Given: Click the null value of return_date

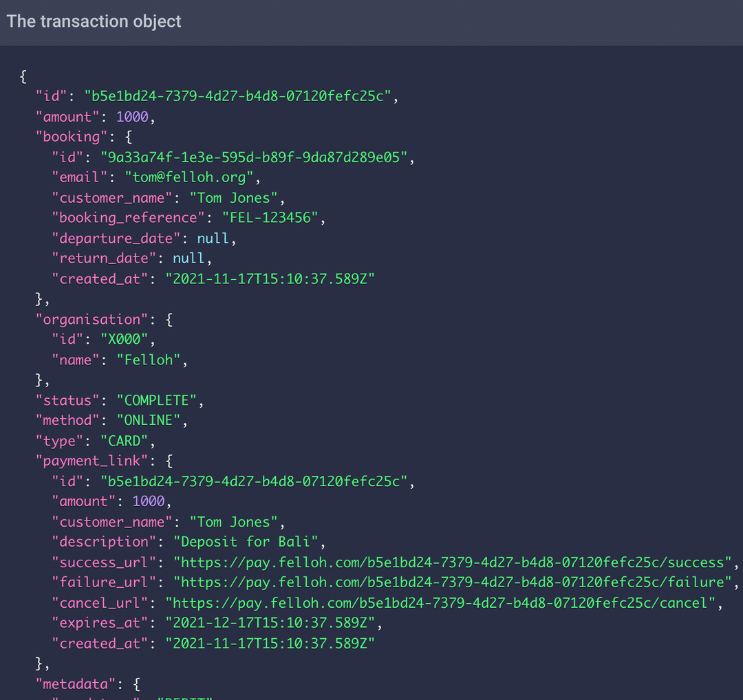Looking at the screenshot, I should [188, 259].
